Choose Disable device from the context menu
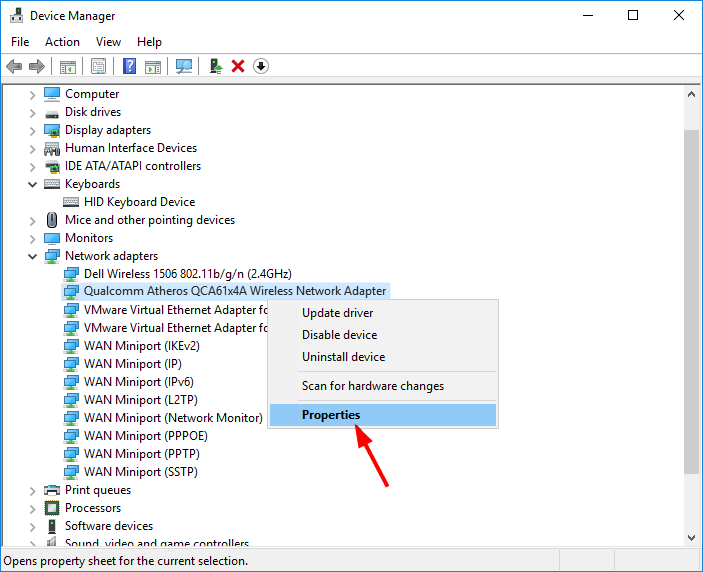 point(339,335)
